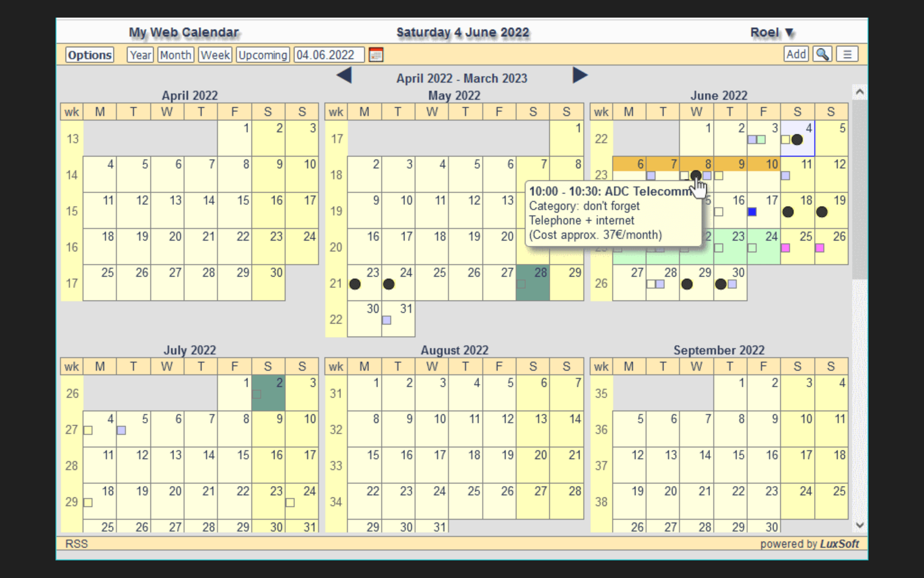Click the magenta event square on June 25
The width and height of the screenshot is (924, 578).
pos(785,248)
